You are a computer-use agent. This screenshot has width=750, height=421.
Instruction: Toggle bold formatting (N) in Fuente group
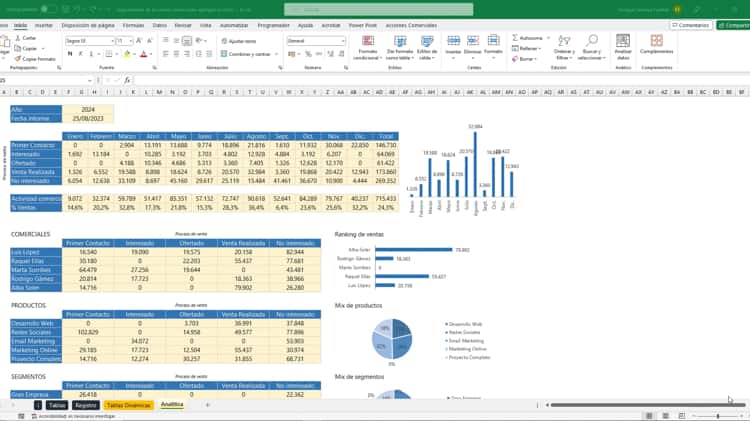point(69,54)
